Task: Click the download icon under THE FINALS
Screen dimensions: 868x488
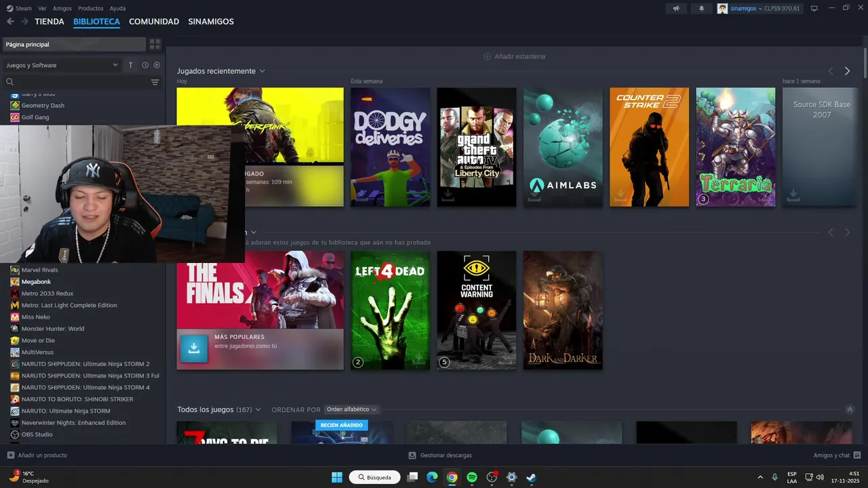Action: 194,348
